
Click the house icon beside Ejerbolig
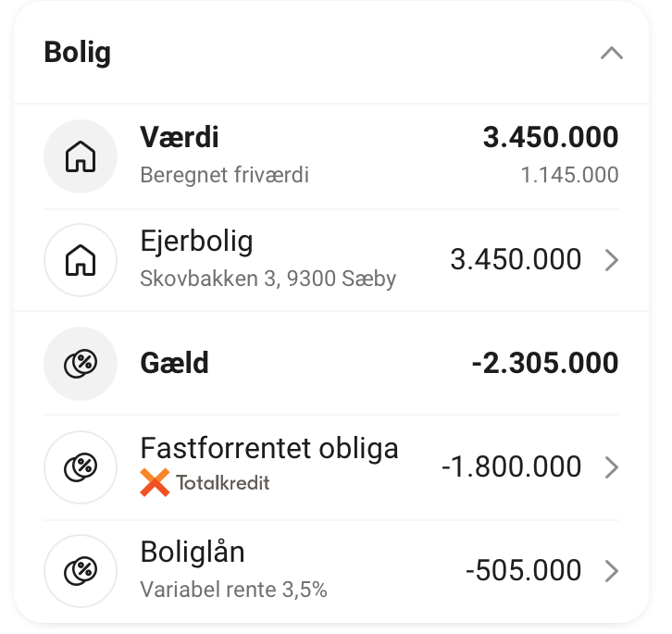coord(81,260)
